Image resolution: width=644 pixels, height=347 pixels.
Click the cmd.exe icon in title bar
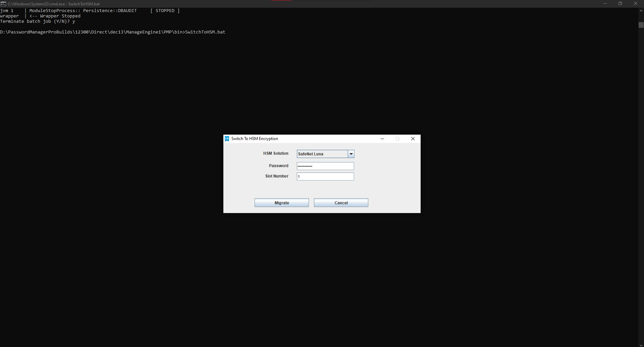pos(3,4)
